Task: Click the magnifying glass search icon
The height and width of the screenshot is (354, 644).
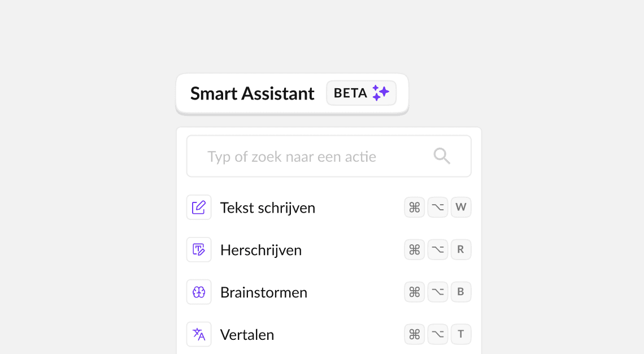Action: [x=442, y=156]
